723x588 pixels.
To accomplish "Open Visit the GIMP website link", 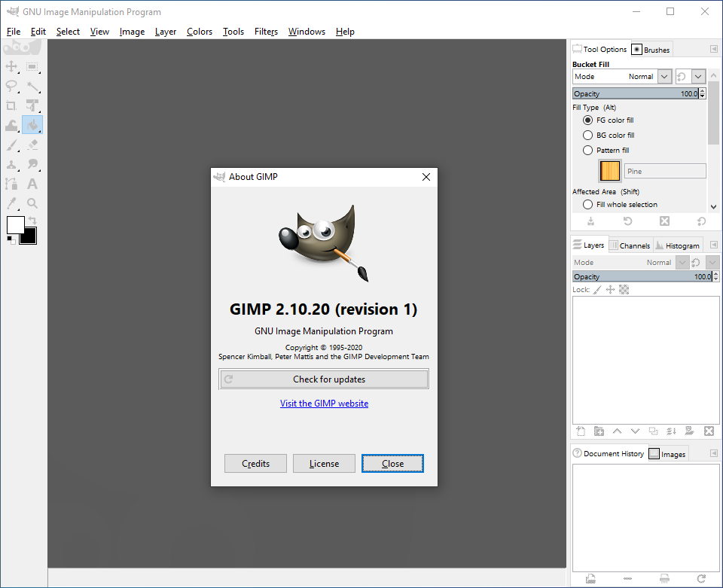I will pos(324,404).
